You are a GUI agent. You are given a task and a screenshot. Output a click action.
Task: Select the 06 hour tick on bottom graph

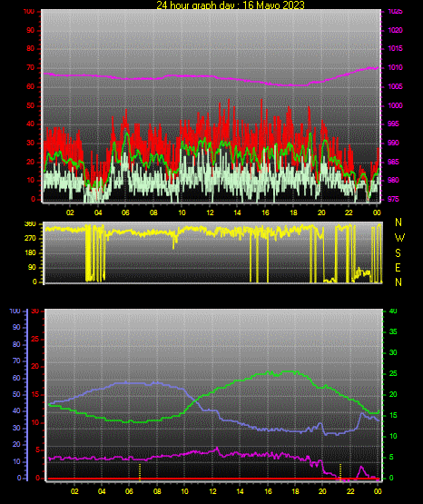(x=129, y=491)
